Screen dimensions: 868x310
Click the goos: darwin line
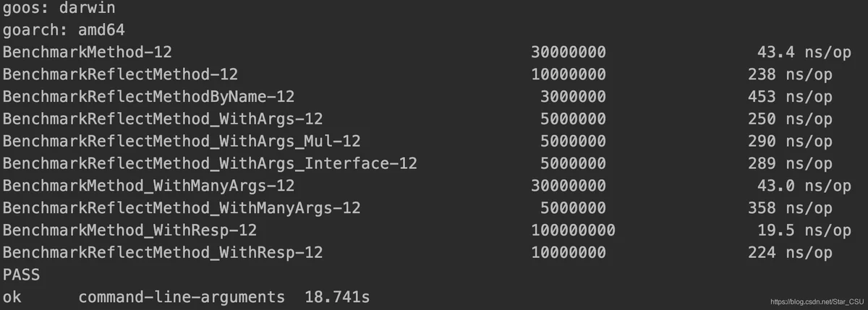click(x=59, y=9)
